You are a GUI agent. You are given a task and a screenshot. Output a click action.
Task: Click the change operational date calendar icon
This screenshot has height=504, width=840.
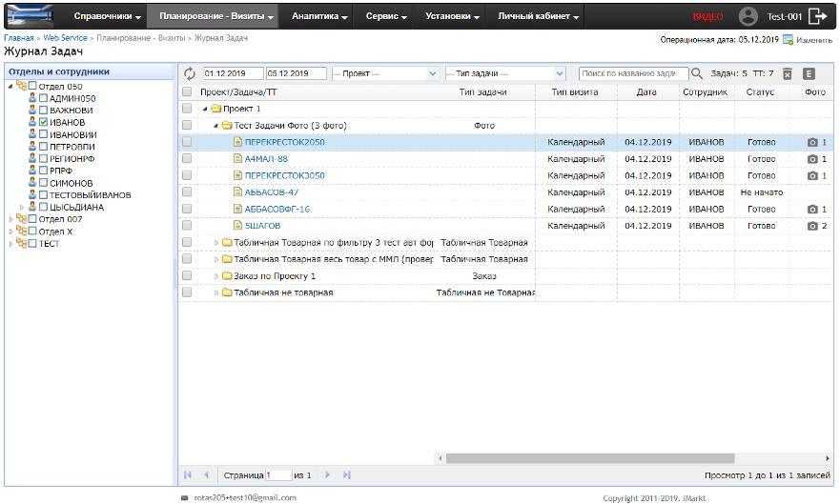tap(788, 40)
